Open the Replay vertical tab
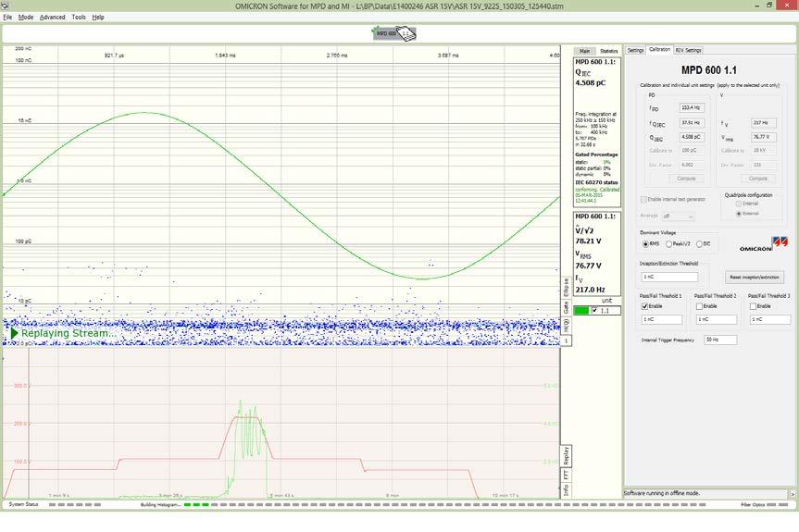The width and height of the screenshot is (799, 532). pos(566,455)
